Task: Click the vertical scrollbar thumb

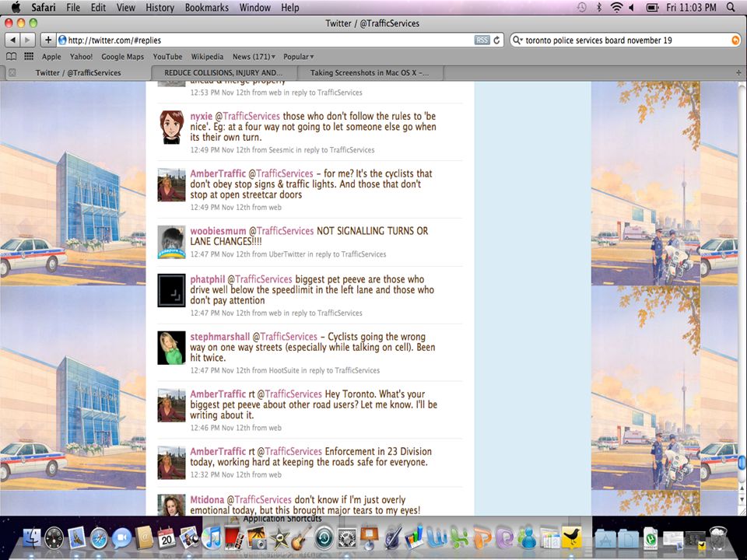Action: pos(742,462)
